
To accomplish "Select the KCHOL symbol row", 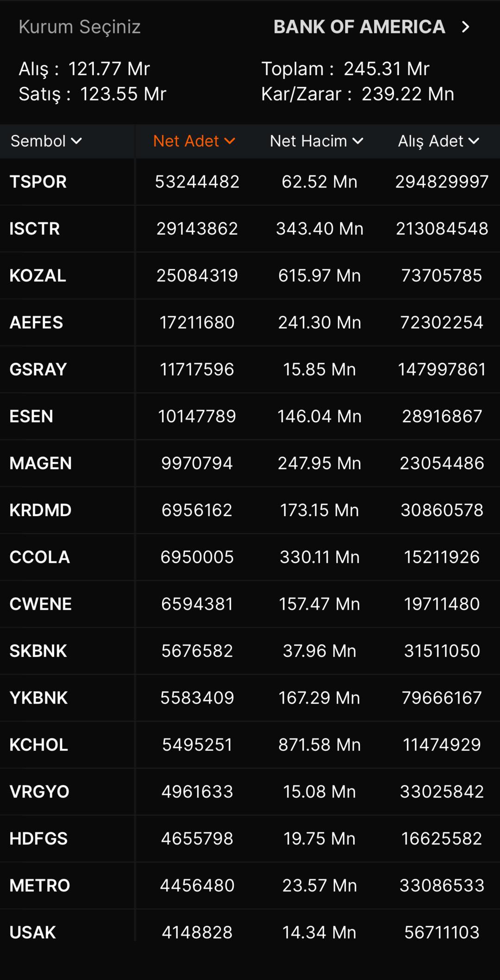I will click(39, 745).
